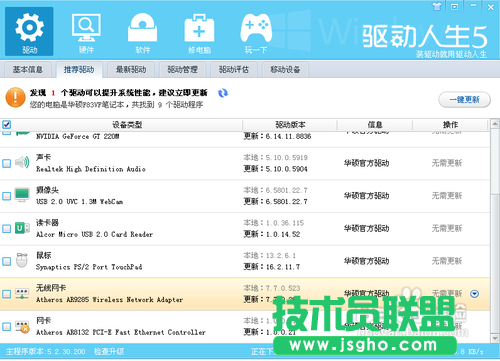Click the 更新：6.14.11.8836 version text
This screenshot has width=500, height=361.
(x=277, y=136)
